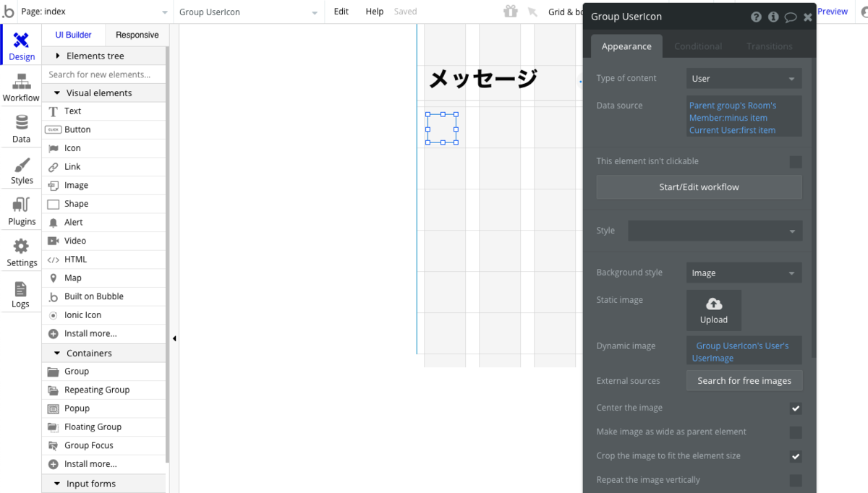This screenshot has width=868, height=493.
Task: Edit the Data source expression
Action: [744, 118]
